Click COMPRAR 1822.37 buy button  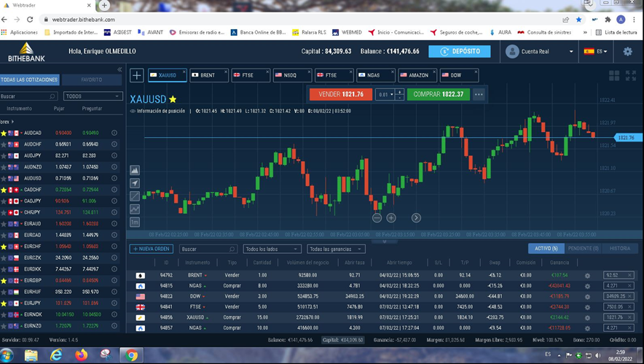tap(439, 94)
